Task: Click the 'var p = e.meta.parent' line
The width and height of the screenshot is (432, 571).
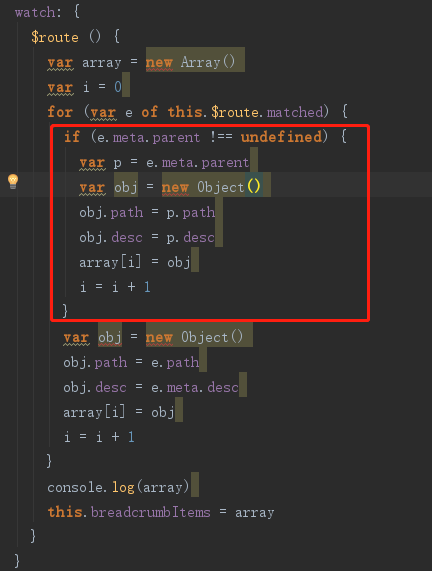Action: coord(164,162)
